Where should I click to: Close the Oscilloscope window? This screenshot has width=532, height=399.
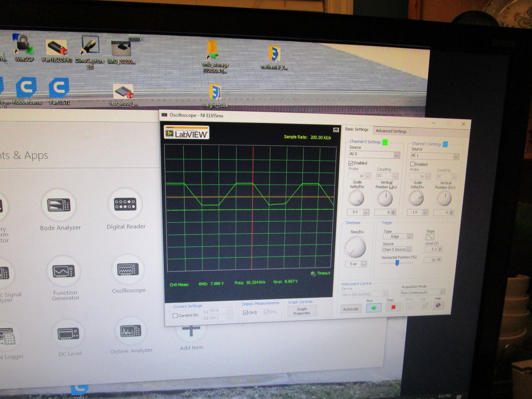[x=463, y=124]
